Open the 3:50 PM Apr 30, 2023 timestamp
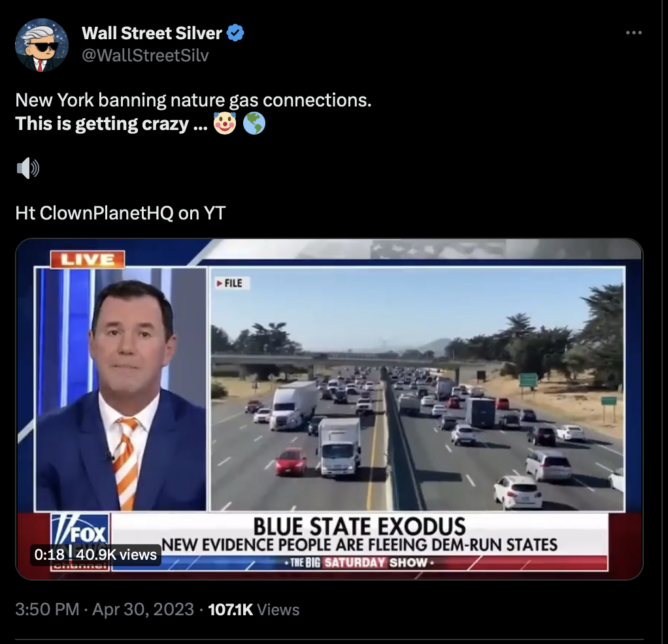This screenshot has height=644, width=668. coord(105,609)
